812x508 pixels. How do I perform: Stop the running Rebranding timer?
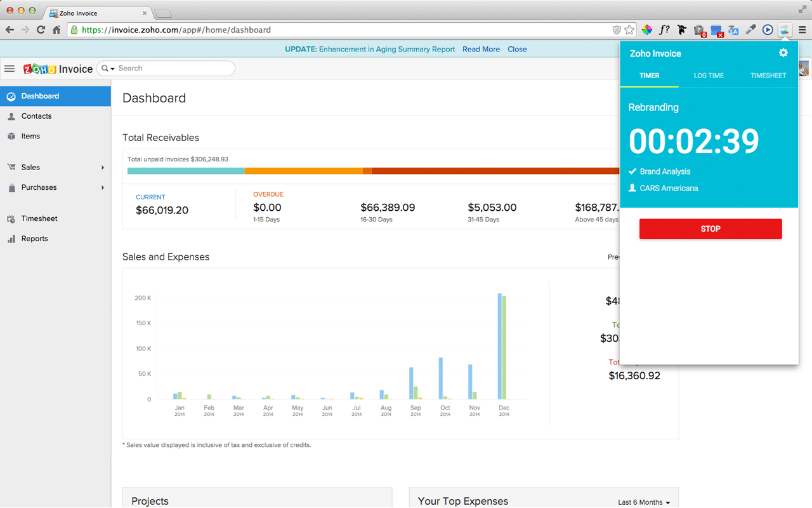click(710, 229)
